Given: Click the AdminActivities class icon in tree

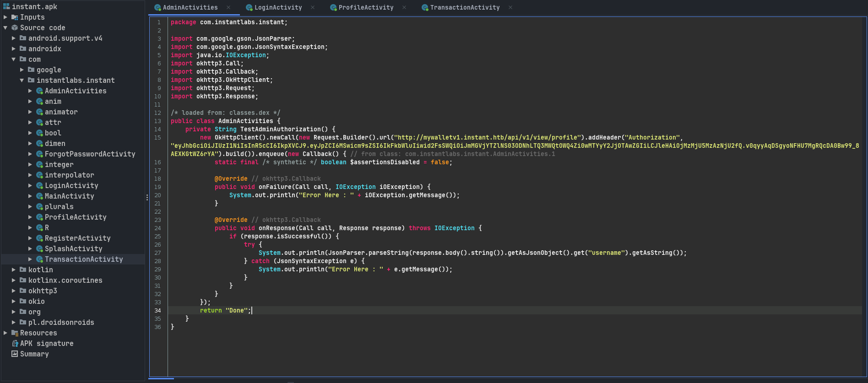Looking at the screenshot, I should point(39,91).
